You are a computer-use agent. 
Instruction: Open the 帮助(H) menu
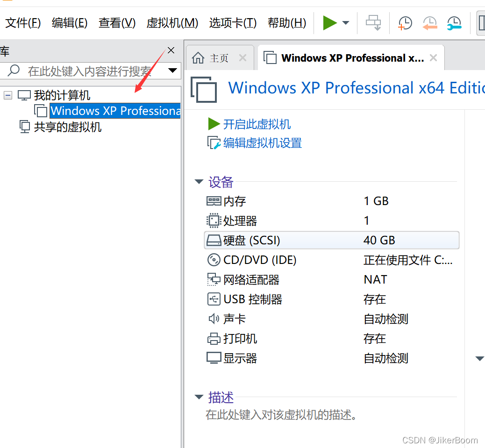click(x=287, y=23)
